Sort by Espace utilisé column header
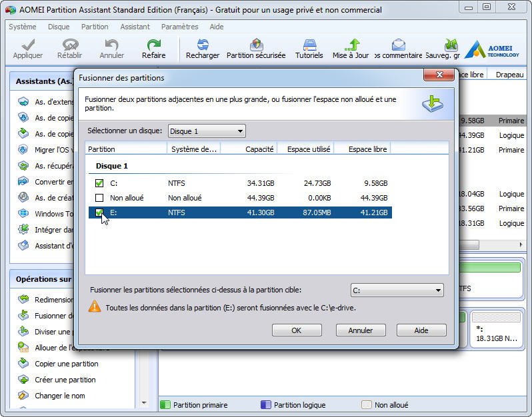The image size is (532, 417). pos(306,149)
